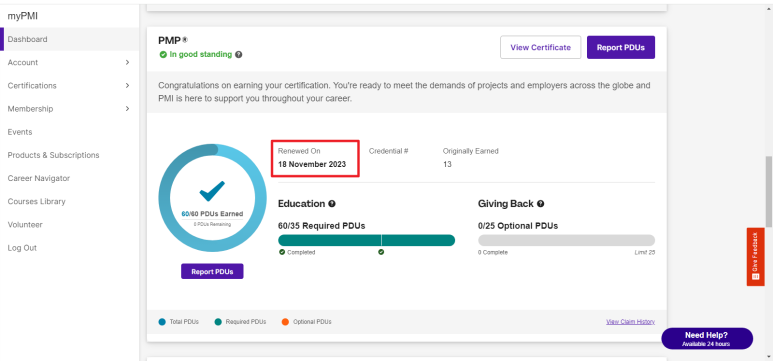773x361 pixels.
Task: Click the Education info icon
Action: pos(332,204)
